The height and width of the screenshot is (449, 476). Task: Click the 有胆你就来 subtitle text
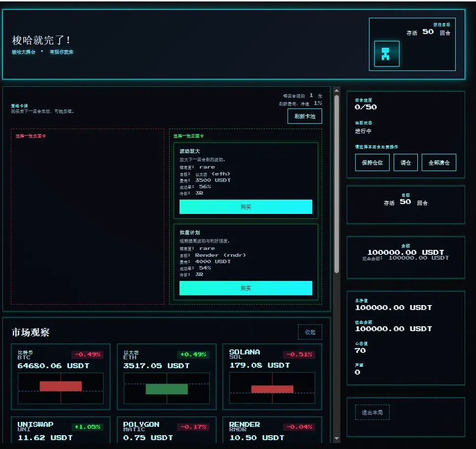[x=62, y=52]
